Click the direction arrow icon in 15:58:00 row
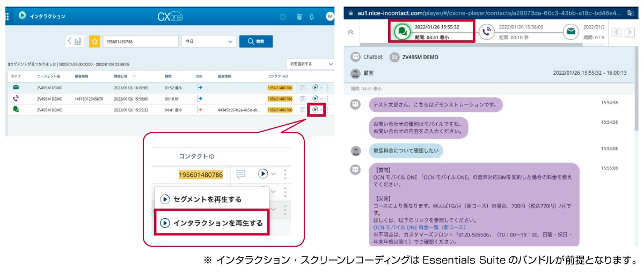Viewport: 644px width, 272px height. (201, 98)
